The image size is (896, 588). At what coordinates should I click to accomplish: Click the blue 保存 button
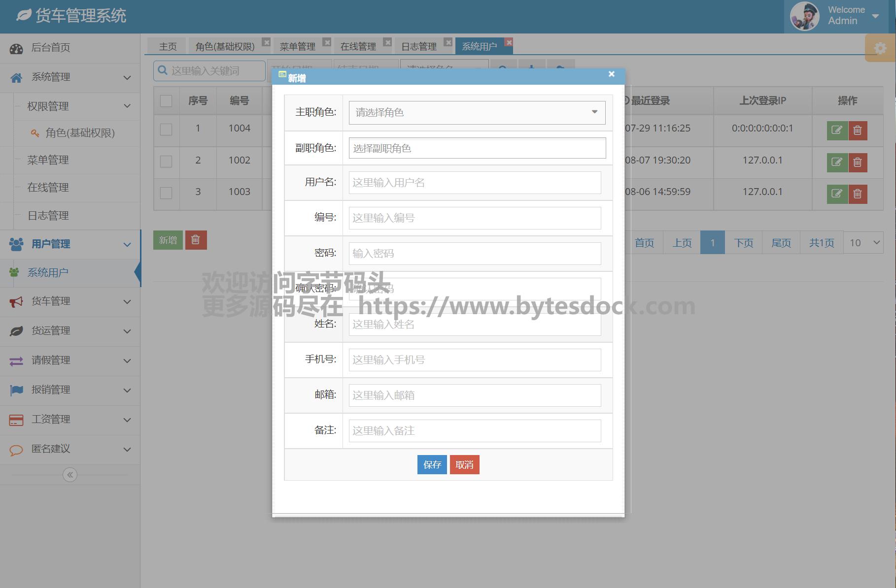click(x=432, y=464)
